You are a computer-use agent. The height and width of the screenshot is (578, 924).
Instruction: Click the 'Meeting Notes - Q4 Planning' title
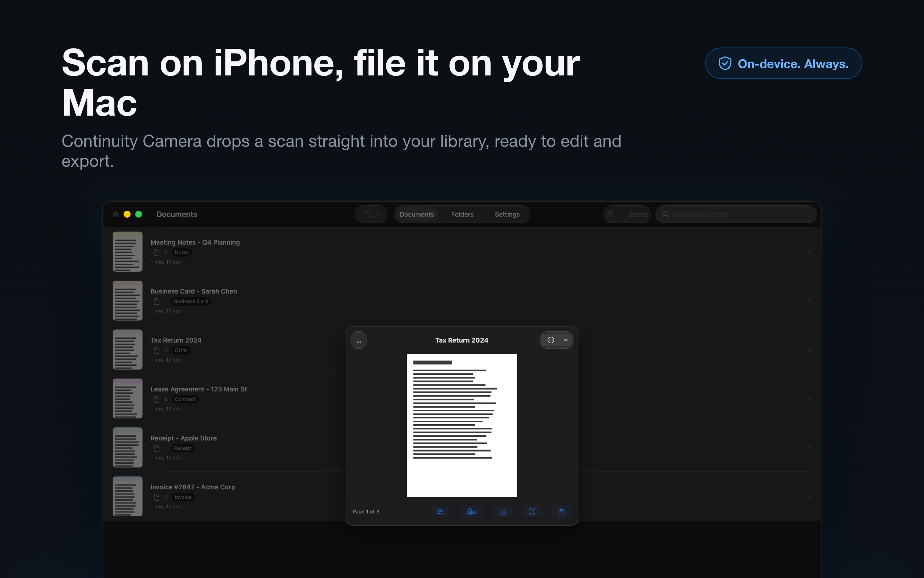tap(195, 242)
